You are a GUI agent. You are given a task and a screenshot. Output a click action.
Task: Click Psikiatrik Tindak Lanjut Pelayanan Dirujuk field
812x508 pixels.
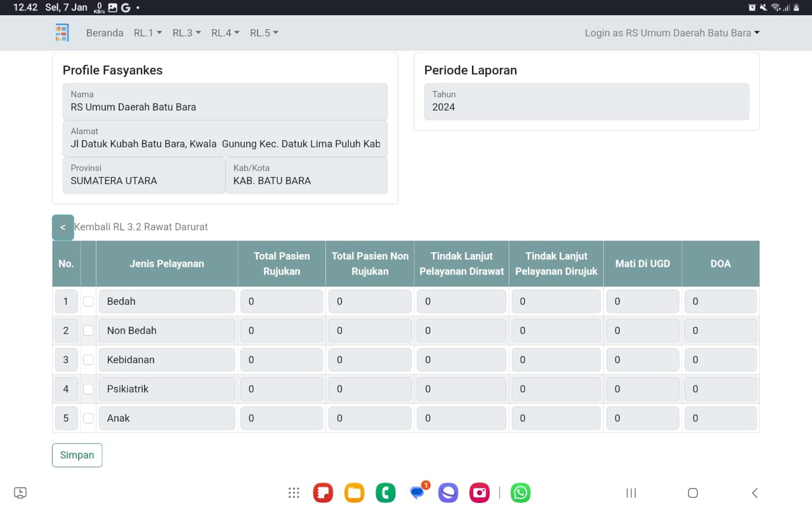click(x=556, y=389)
